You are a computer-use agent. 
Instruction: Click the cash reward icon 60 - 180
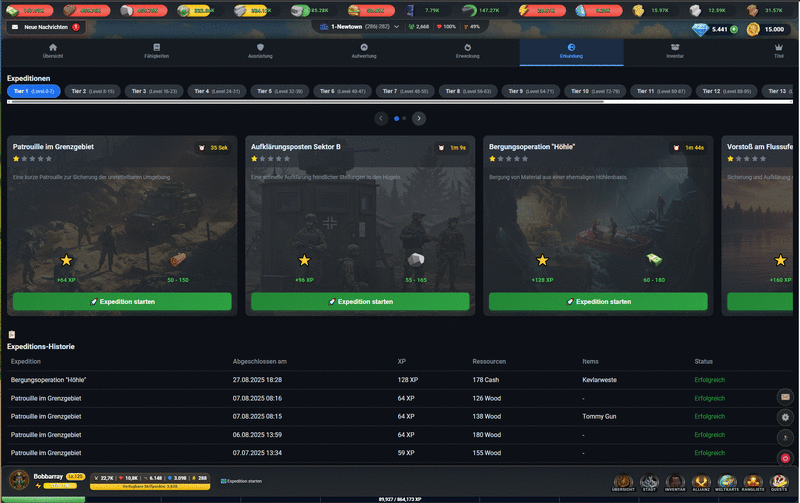pos(654,260)
